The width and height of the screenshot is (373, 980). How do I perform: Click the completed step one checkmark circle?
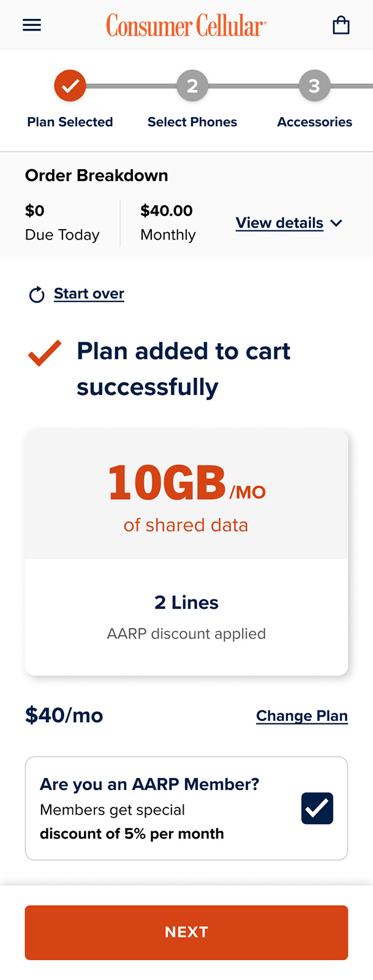coord(70,86)
